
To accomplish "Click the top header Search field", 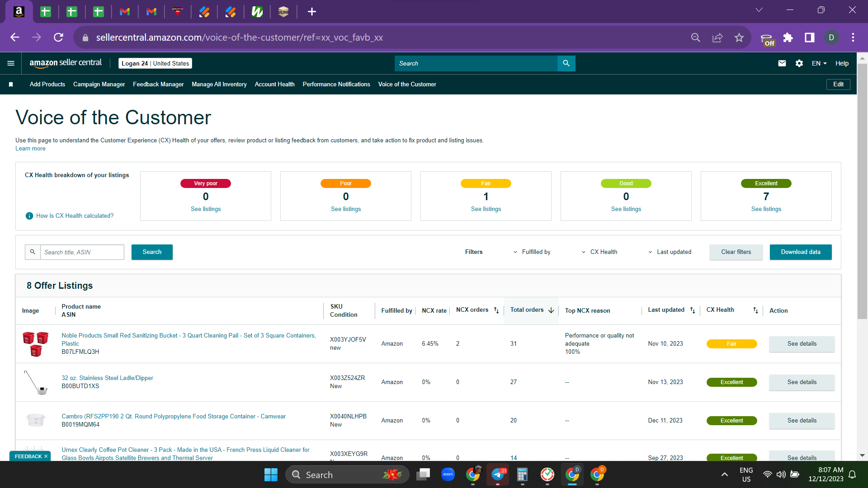I will tap(476, 63).
